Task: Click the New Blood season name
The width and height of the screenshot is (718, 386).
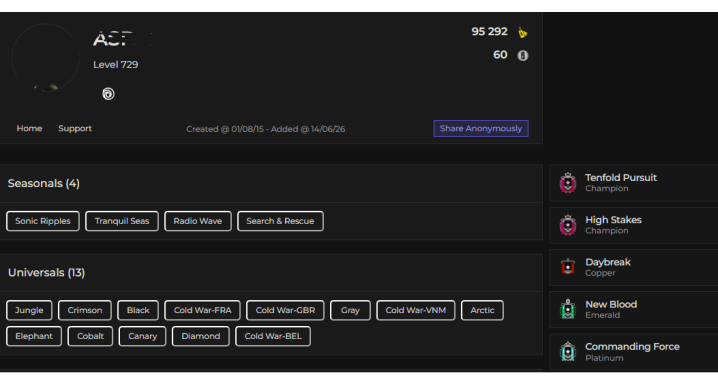Action: tap(611, 304)
